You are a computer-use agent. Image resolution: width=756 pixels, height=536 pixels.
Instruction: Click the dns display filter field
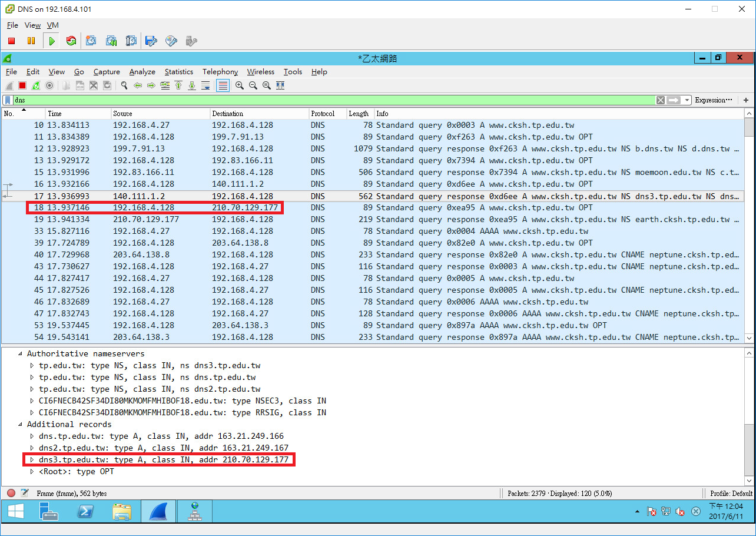point(333,100)
